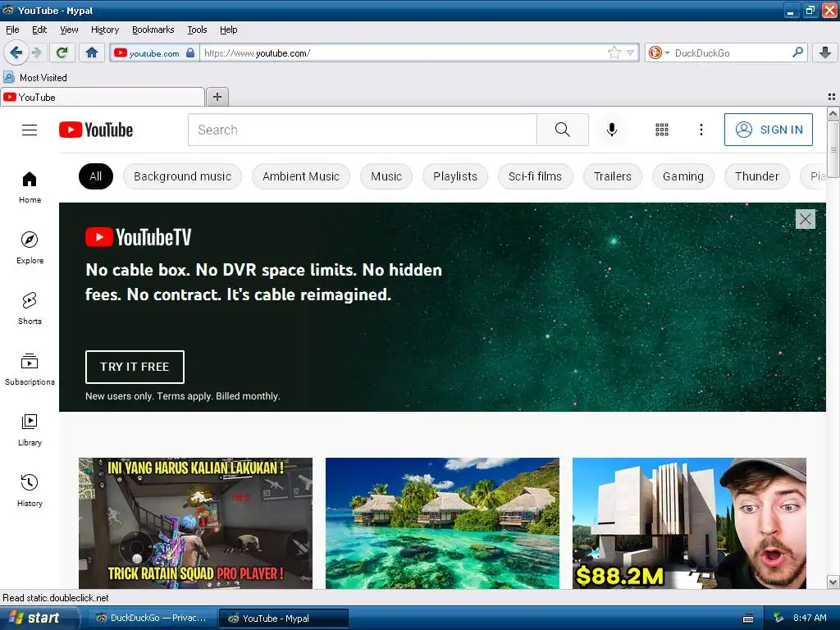The width and height of the screenshot is (840, 630).
Task: Click the browser Back arrow
Action: [x=16, y=52]
